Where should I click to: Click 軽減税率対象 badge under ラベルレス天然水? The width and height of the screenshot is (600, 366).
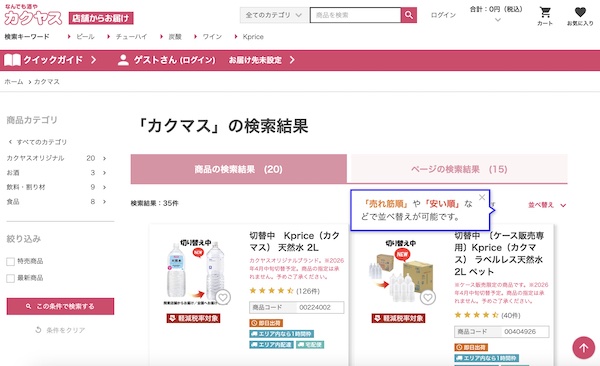tap(398, 318)
